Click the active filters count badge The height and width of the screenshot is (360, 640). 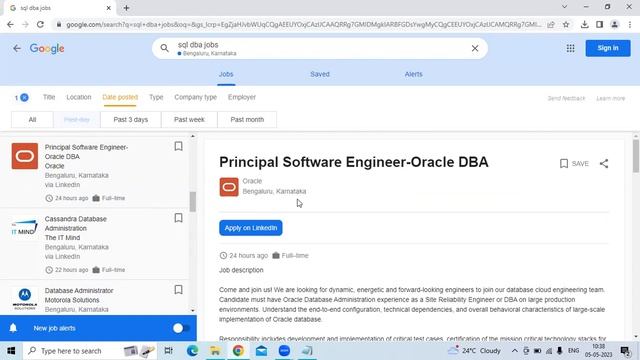click(21, 98)
